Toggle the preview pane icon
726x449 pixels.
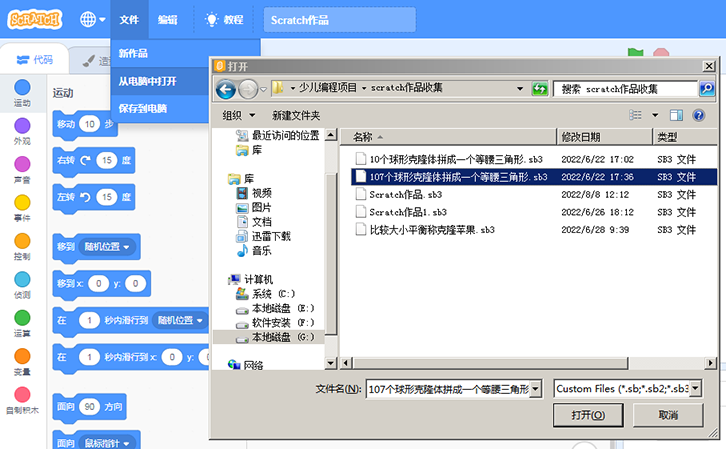point(675,115)
